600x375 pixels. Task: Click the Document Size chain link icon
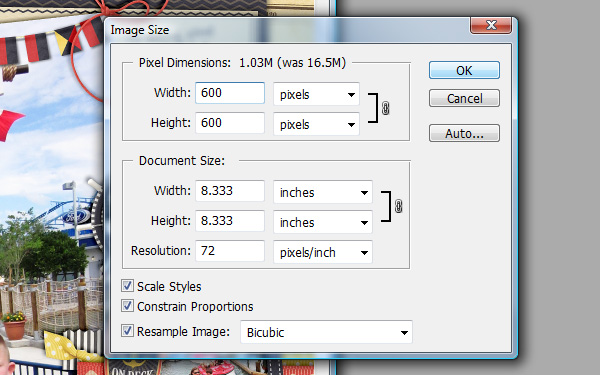(398, 206)
